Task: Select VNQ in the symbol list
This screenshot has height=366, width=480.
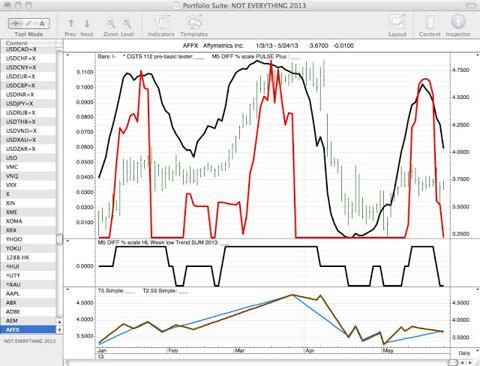Action: (x=28, y=176)
